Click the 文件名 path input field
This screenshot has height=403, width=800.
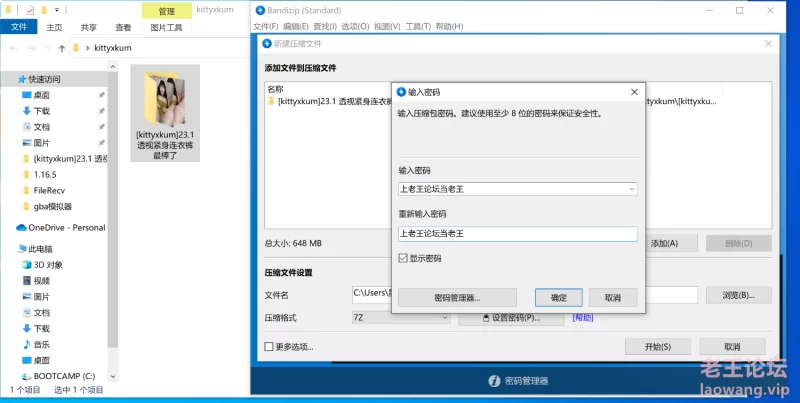[524, 295]
